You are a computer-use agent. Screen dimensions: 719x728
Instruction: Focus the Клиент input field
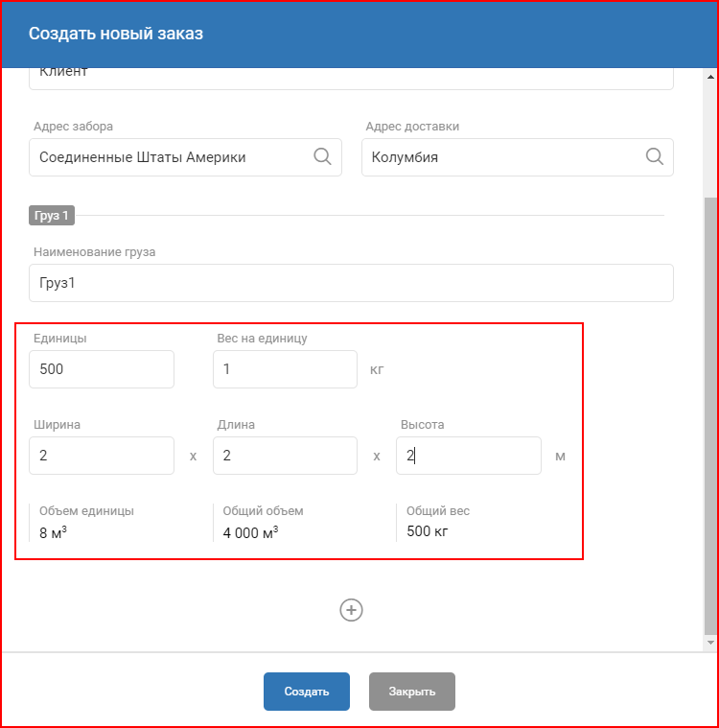tap(351, 78)
